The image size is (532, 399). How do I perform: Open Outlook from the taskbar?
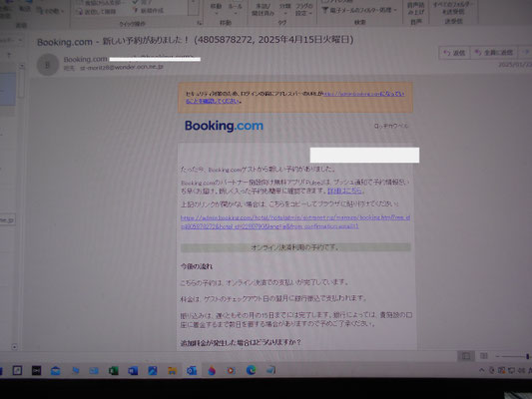click(x=192, y=370)
